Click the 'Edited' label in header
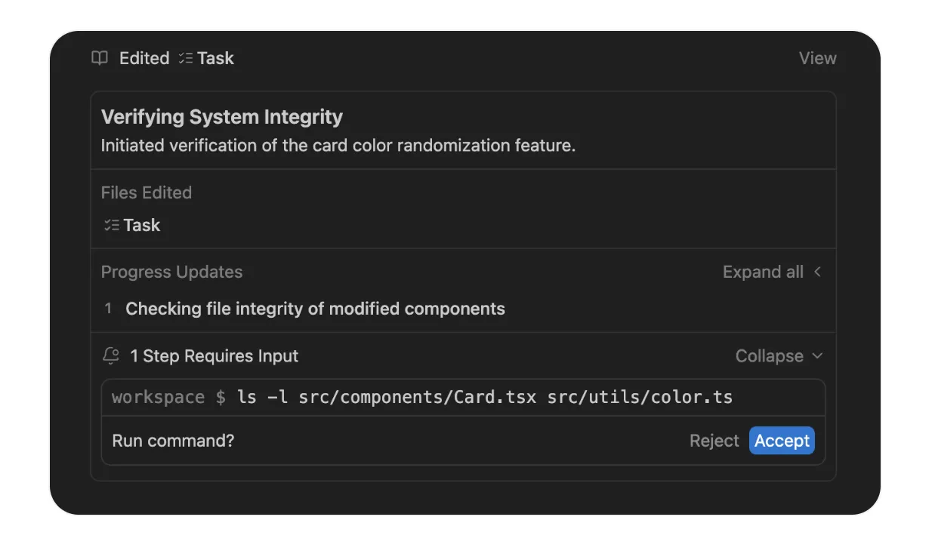This screenshot has width=935, height=560. coord(144,58)
